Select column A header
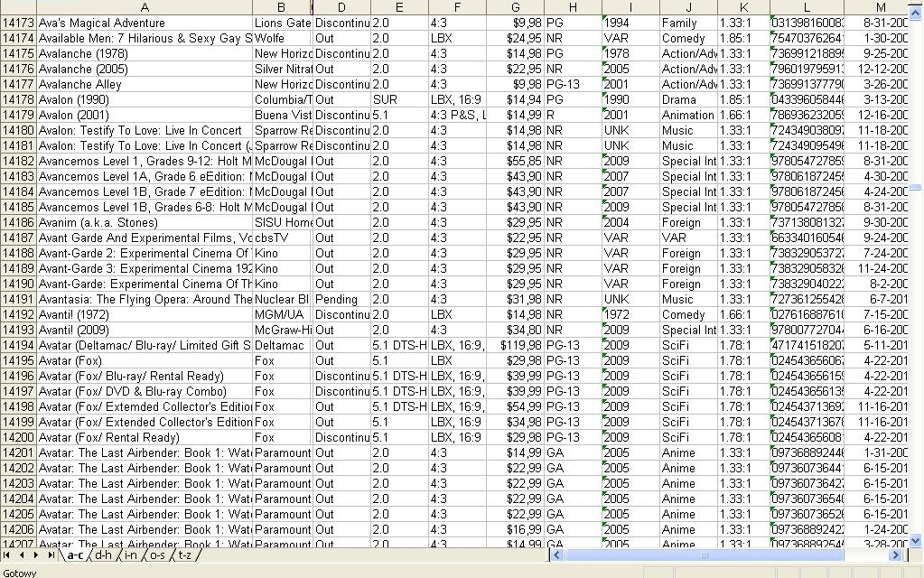 point(145,7)
